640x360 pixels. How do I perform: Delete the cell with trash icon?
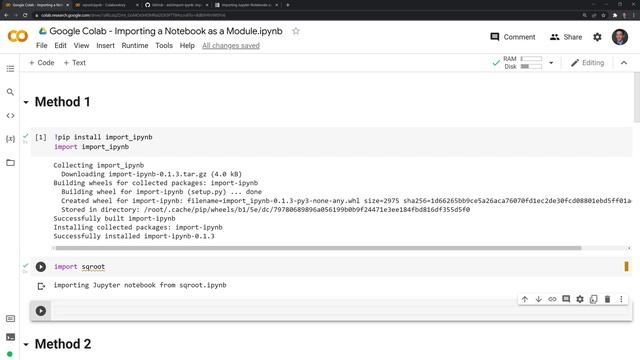[x=607, y=299]
